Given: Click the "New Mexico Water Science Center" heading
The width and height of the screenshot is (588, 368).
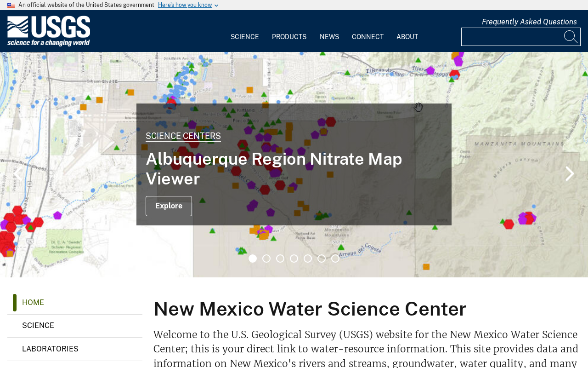Looking at the screenshot, I should (310, 309).
